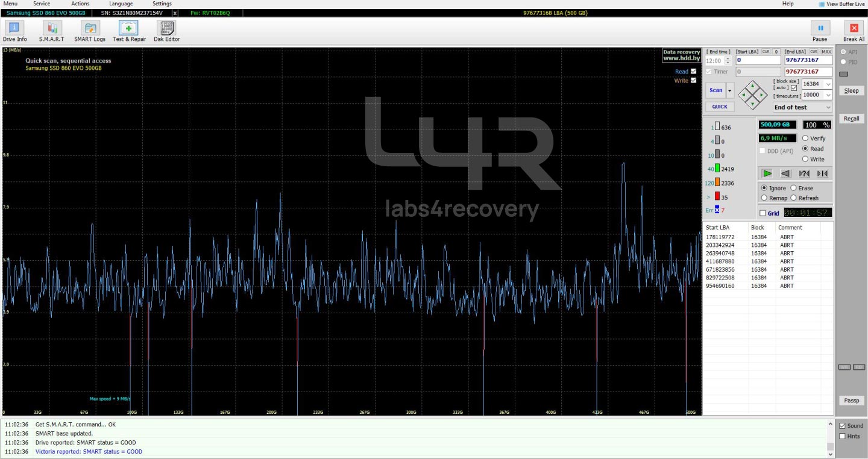The image size is (868, 459).
Task: Open the Actions menu
Action: click(80, 4)
